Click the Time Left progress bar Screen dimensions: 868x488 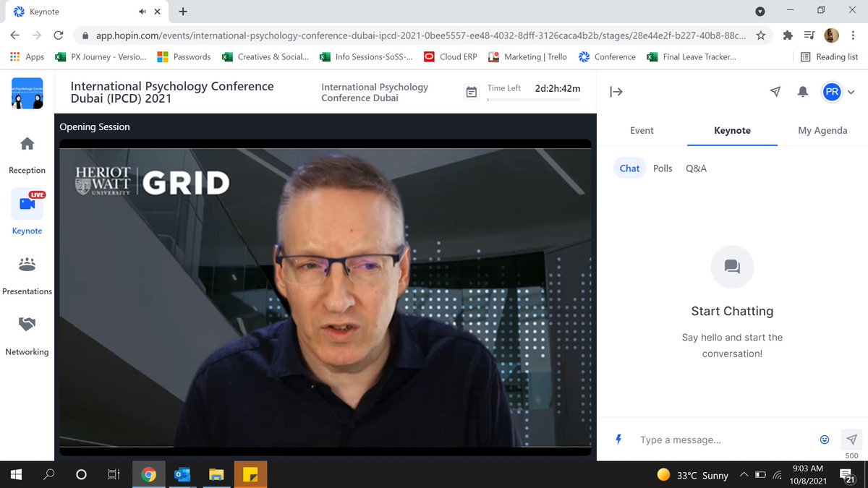pyautogui.click(x=534, y=100)
